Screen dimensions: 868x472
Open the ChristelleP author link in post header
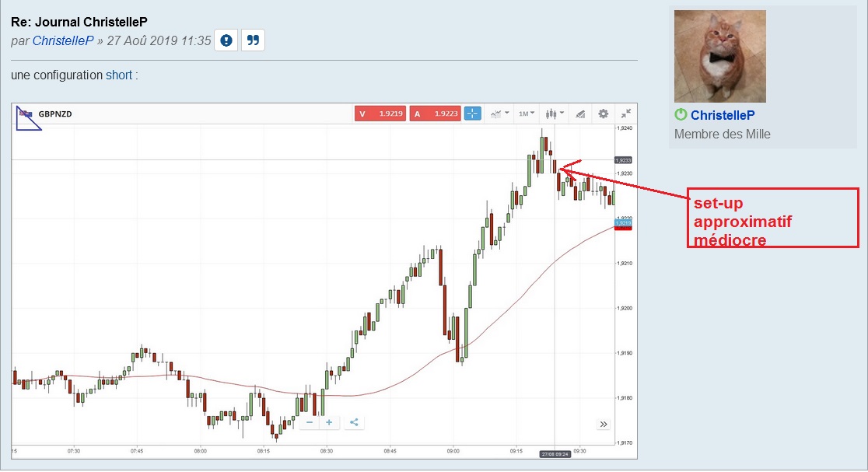tap(63, 40)
